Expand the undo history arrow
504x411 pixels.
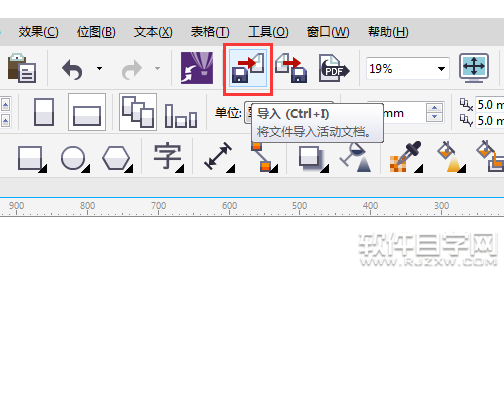point(99,69)
